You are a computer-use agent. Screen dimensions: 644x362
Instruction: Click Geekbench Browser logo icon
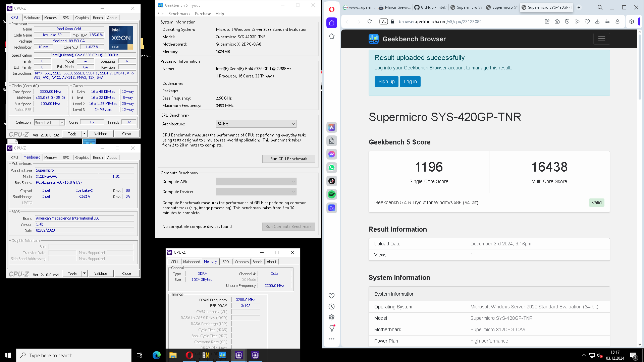tap(373, 39)
